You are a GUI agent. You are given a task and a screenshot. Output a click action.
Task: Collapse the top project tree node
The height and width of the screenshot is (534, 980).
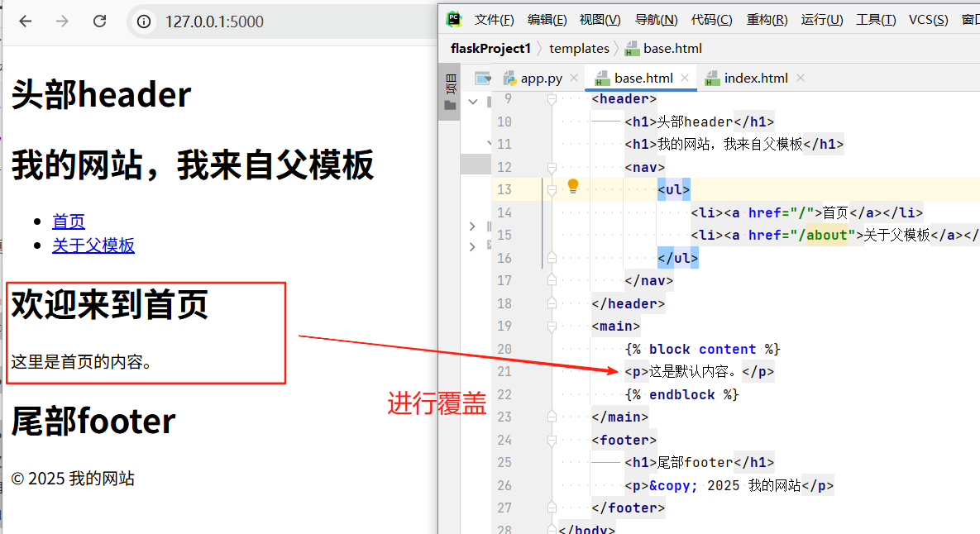tap(473, 101)
